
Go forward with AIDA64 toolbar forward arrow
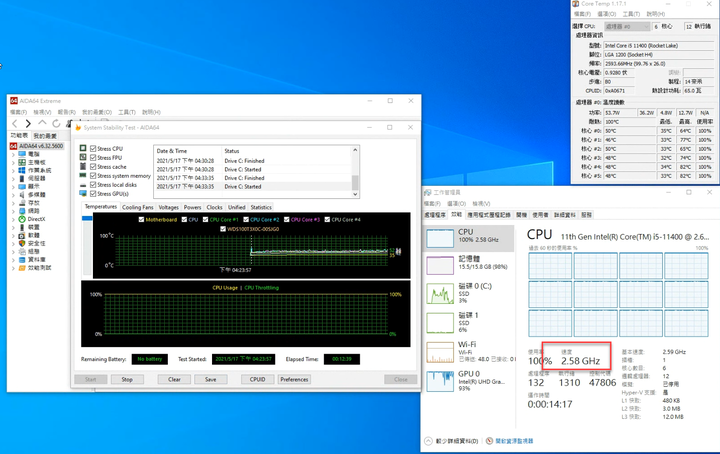[28, 123]
